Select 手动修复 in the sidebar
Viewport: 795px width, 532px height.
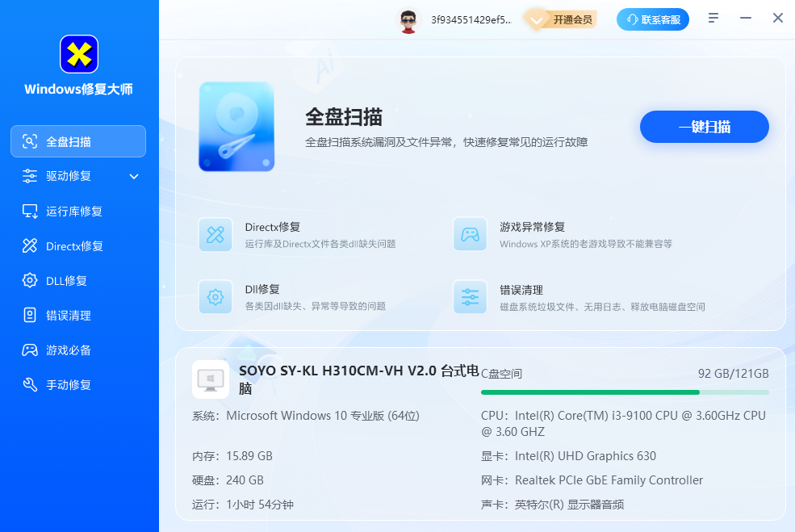69,385
